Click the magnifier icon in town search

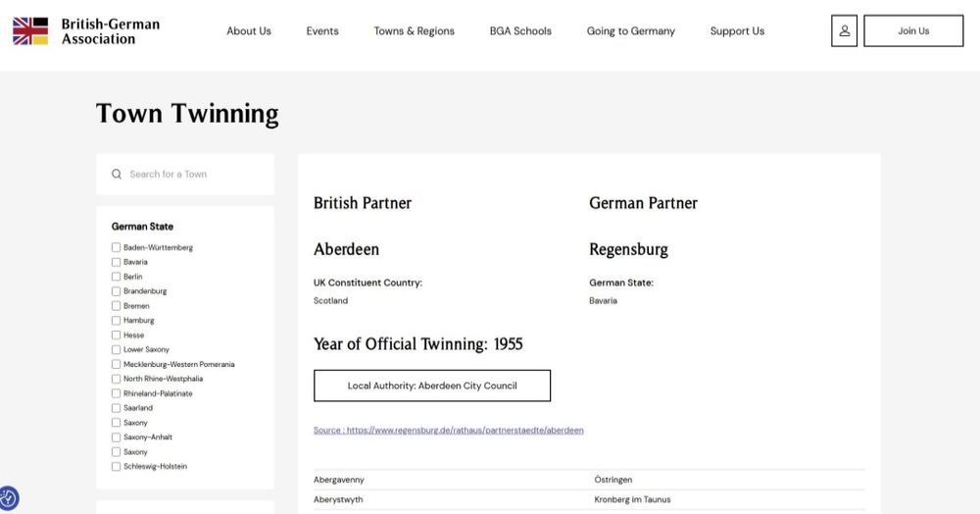(117, 174)
